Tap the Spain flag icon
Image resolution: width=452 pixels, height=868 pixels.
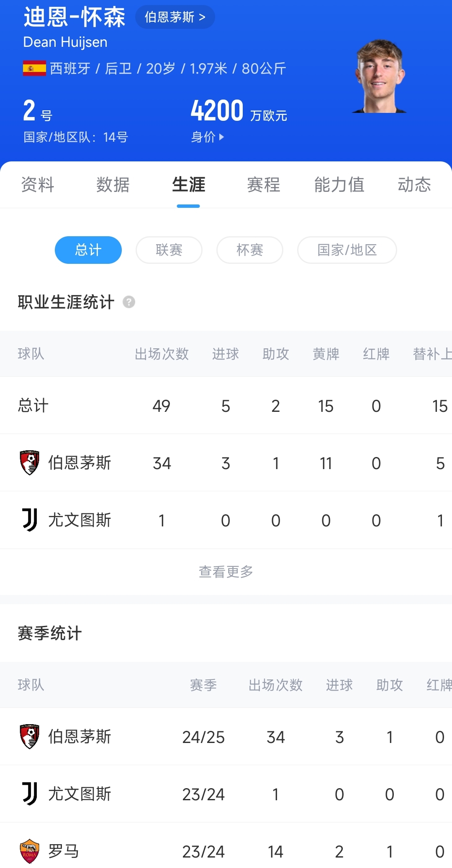tap(34, 69)
